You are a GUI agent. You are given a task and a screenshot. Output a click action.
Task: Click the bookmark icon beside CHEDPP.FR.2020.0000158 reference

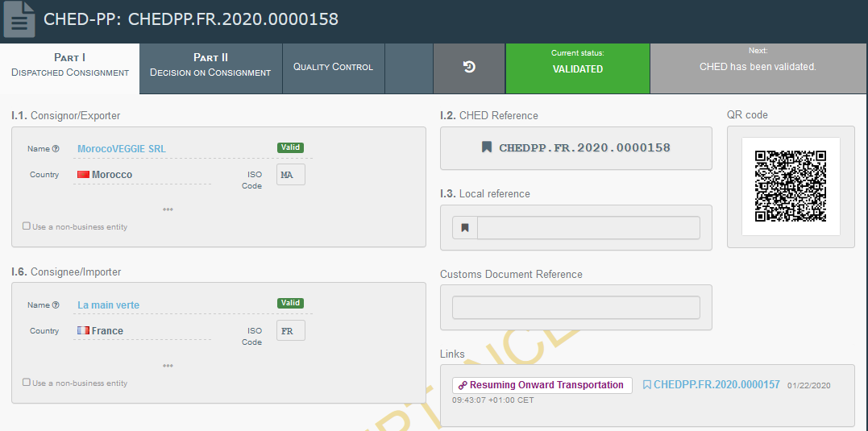(487, 147)
